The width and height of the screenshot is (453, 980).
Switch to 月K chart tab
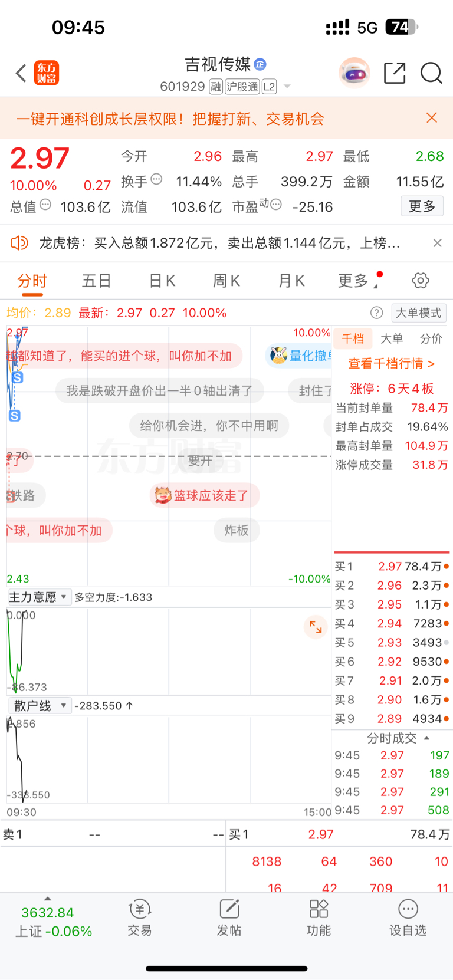pyautogui.click(x=291, y=281)
